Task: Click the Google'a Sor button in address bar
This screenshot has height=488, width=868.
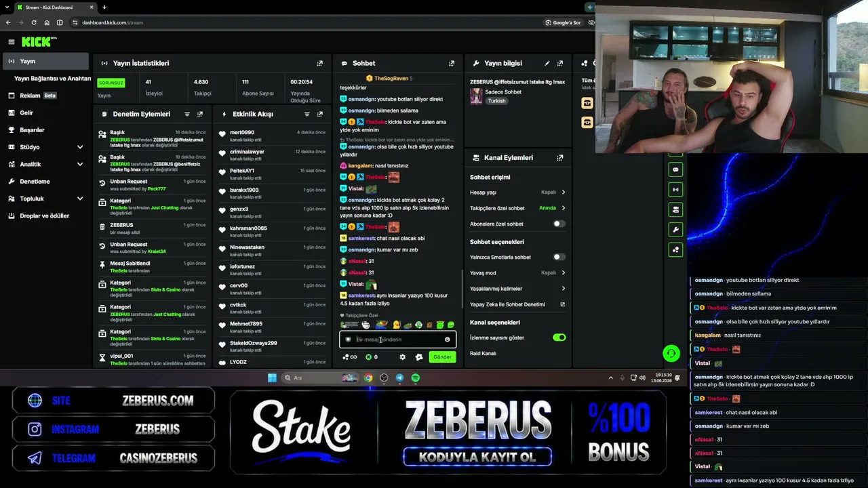Action: pyautogui.click(x=563, y=22)
